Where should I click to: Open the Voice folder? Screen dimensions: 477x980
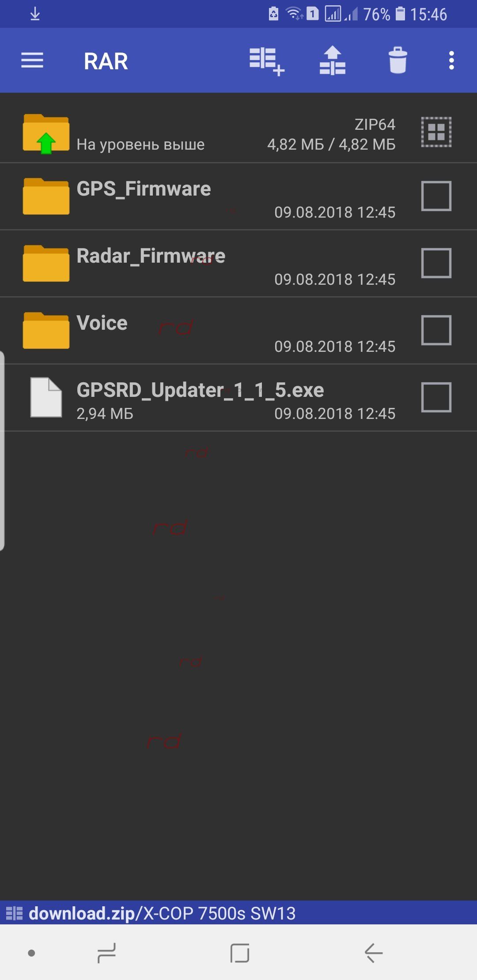tap(208, 331)
